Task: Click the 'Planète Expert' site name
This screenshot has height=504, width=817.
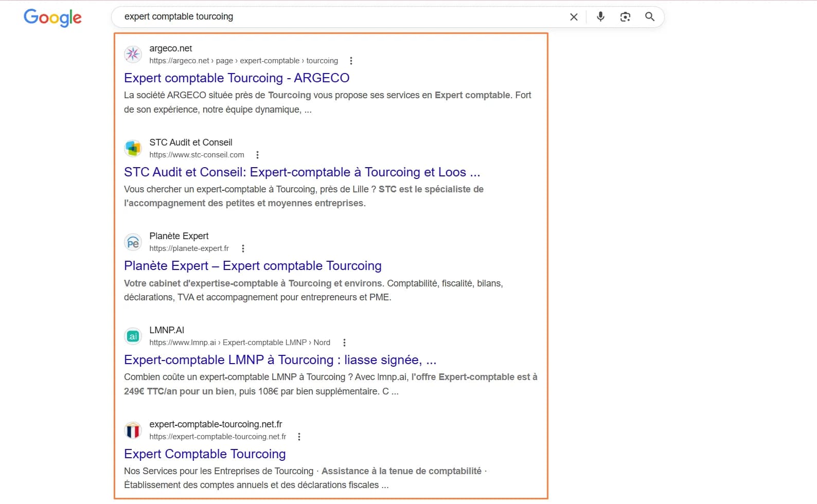Action: 179,236
